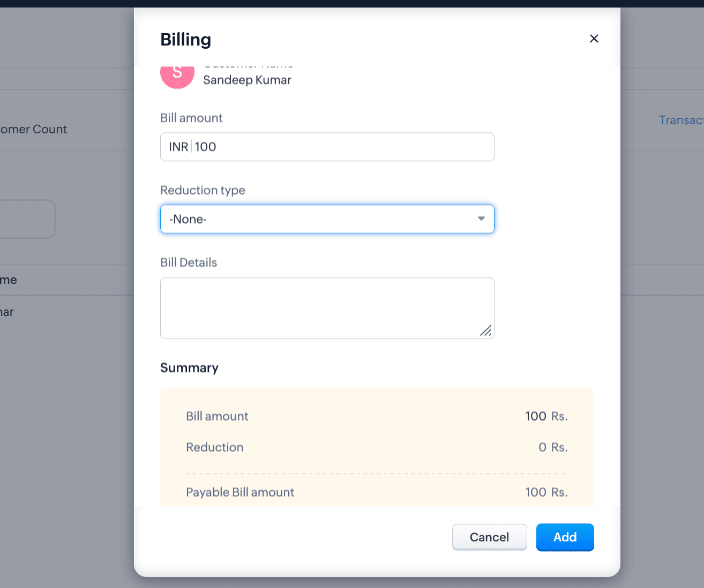This screenshot has height=588, width=704.
Task: Click the Reduction 0 Rs. summary value
Action: 552,447
